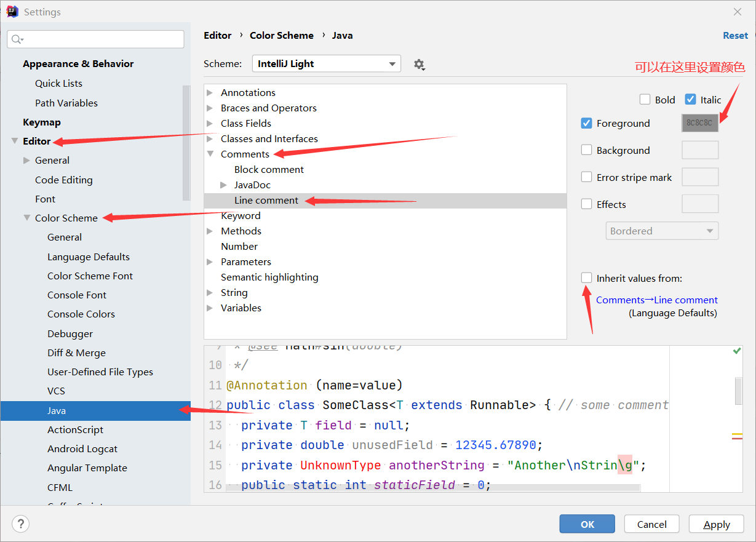Viewport: 756px width, 542px height.
Task: Select Language Defaults color scheme
Action: [x=89, y=257]
